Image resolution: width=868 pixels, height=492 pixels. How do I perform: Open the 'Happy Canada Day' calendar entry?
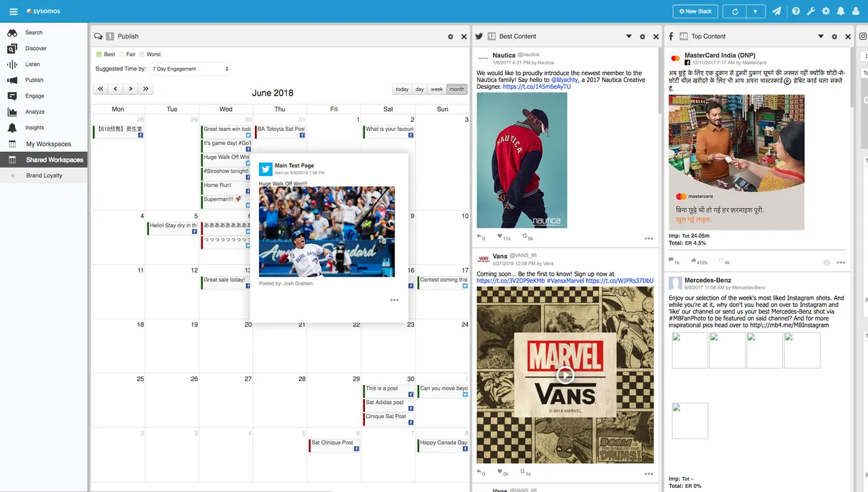(443, 445)
